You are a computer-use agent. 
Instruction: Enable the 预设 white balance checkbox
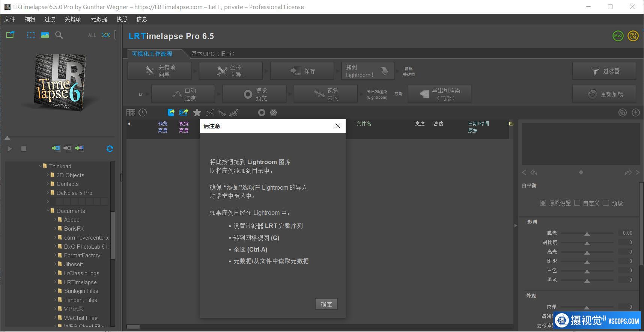[606, 203]
